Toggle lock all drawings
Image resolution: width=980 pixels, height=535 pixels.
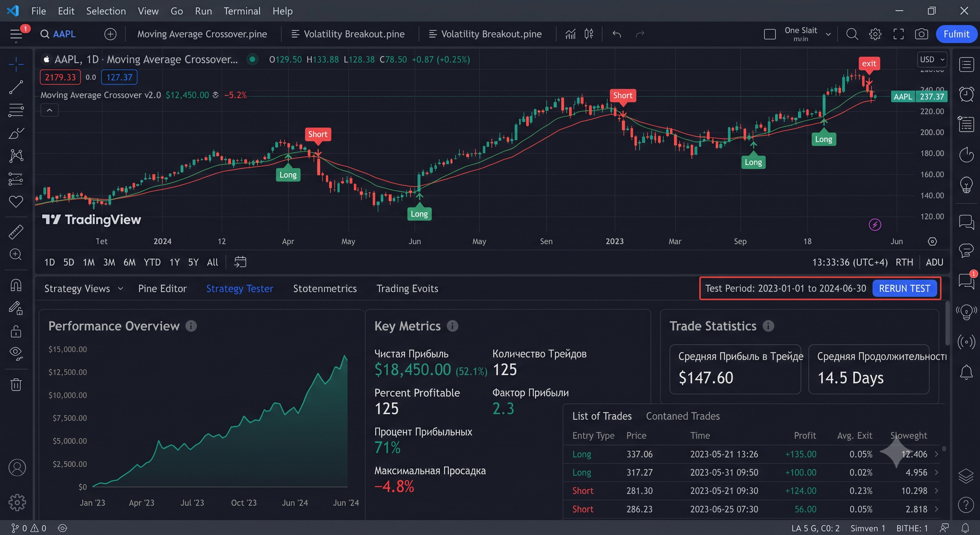16,331
